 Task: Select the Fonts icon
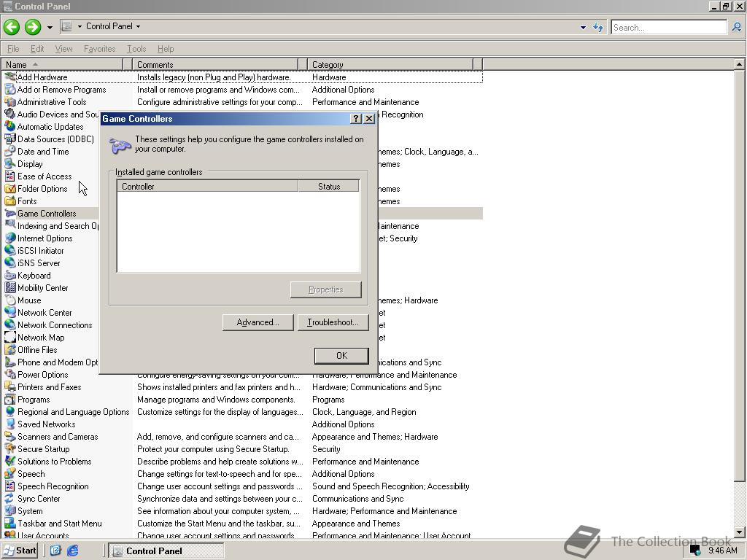coord(9,201)
